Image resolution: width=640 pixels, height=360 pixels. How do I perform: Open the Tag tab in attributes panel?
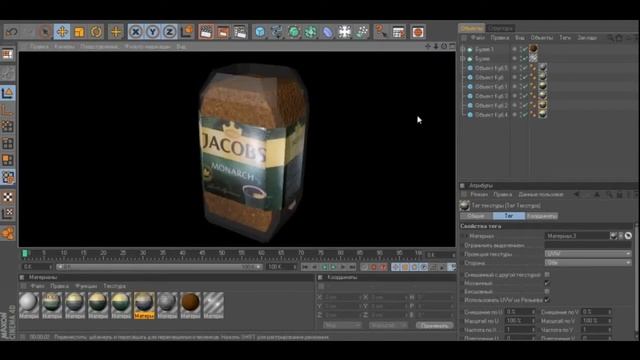(x=509, y=216)
